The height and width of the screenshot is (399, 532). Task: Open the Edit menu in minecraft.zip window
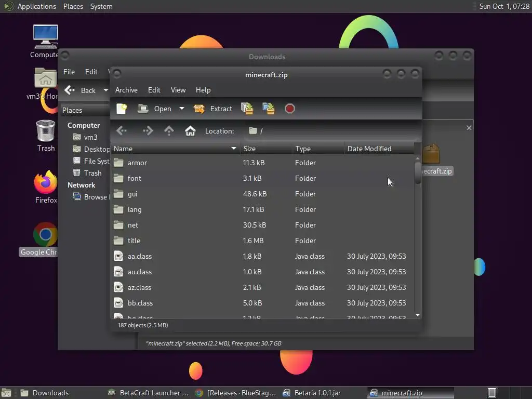coord(154,90)
